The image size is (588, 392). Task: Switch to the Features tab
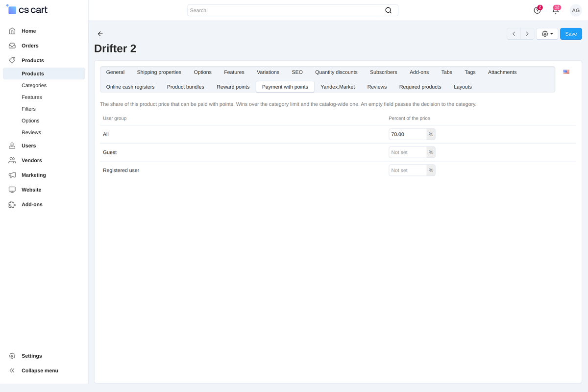point(234,72)
